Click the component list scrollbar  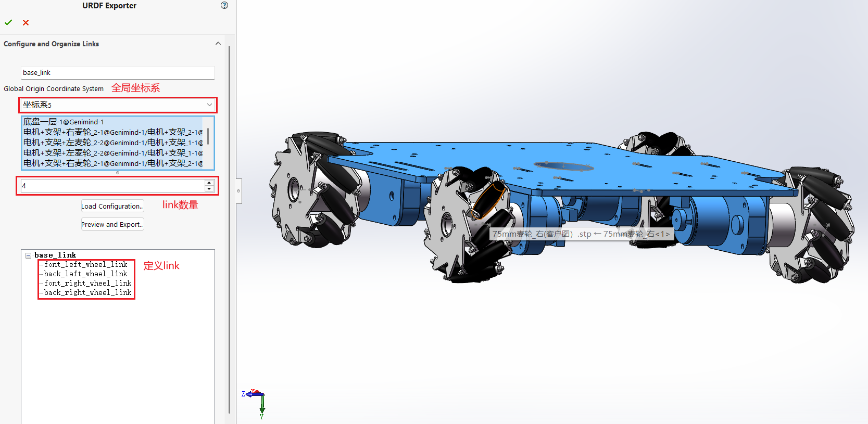pos(208,136)
